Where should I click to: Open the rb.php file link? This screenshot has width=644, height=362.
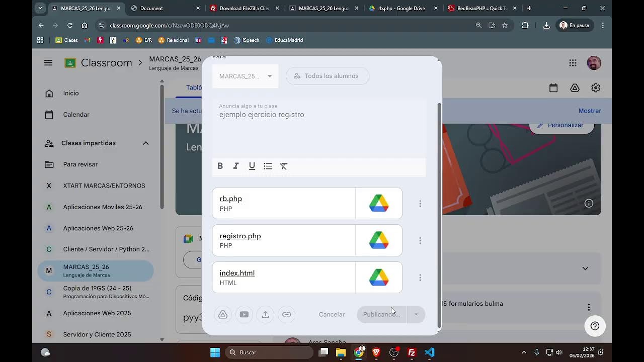(231, 199)
